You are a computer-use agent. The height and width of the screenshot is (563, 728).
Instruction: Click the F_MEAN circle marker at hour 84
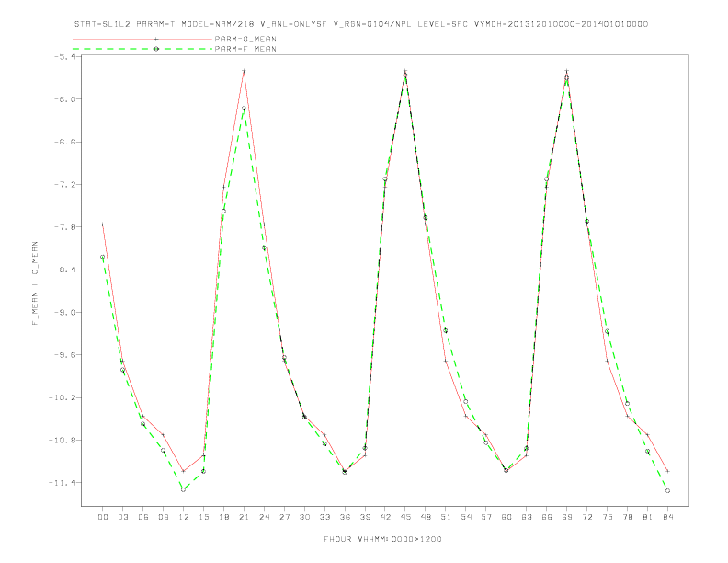point(667,490)
